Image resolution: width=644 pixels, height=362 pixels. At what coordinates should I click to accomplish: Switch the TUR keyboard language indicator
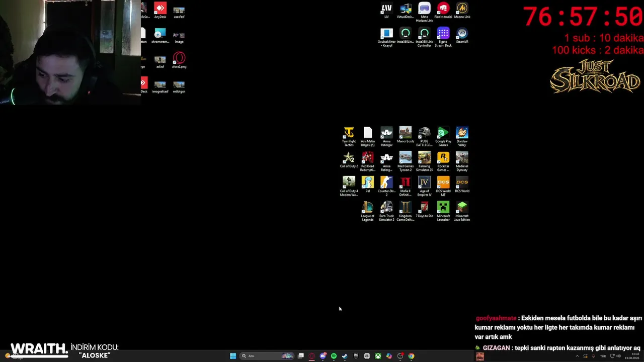603,356
